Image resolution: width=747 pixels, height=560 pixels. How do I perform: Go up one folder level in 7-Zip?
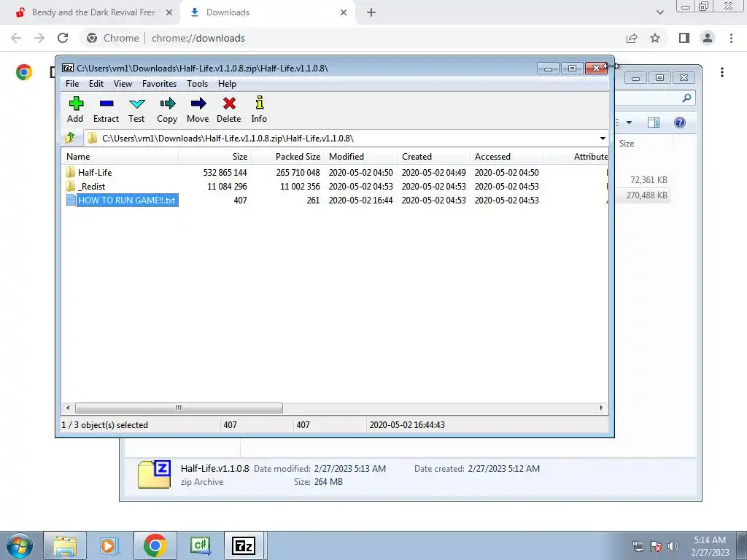point(70,138)
